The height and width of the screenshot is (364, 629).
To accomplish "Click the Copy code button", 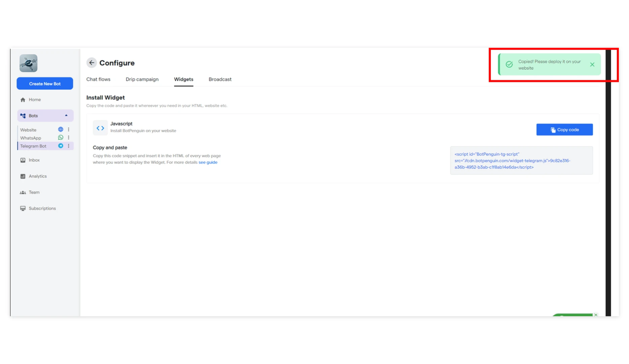I will pos(565,130).
